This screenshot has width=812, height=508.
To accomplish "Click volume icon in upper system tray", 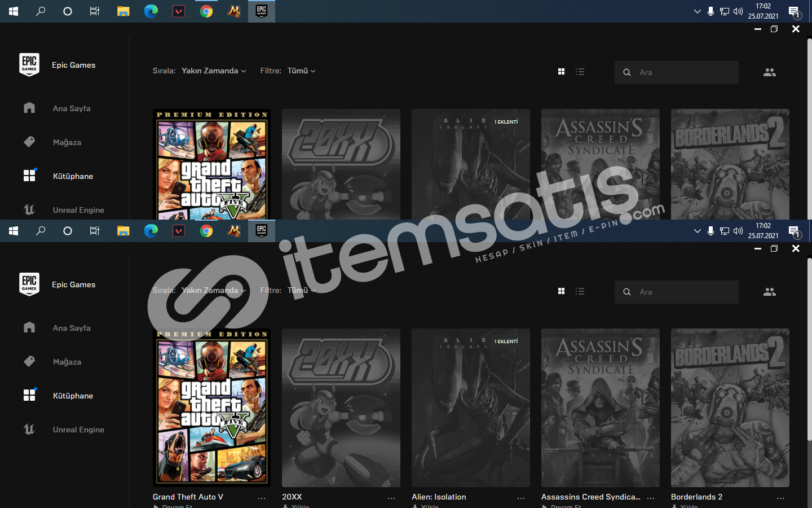I will pyautogui.click(x=738, y=11).
